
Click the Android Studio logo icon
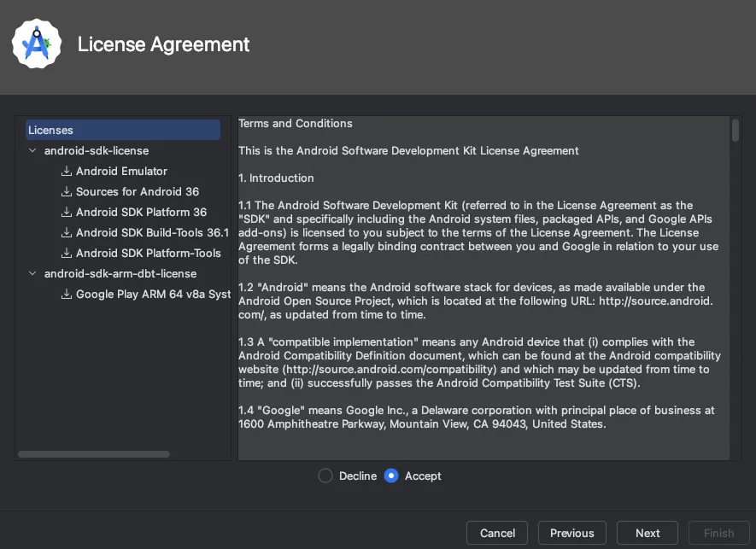37,44
